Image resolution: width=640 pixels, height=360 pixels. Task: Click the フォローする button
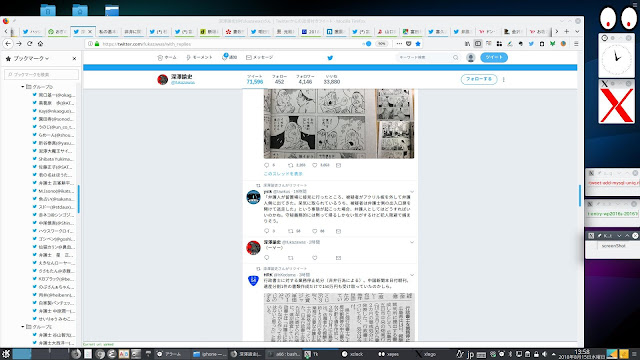coord(479,79)
